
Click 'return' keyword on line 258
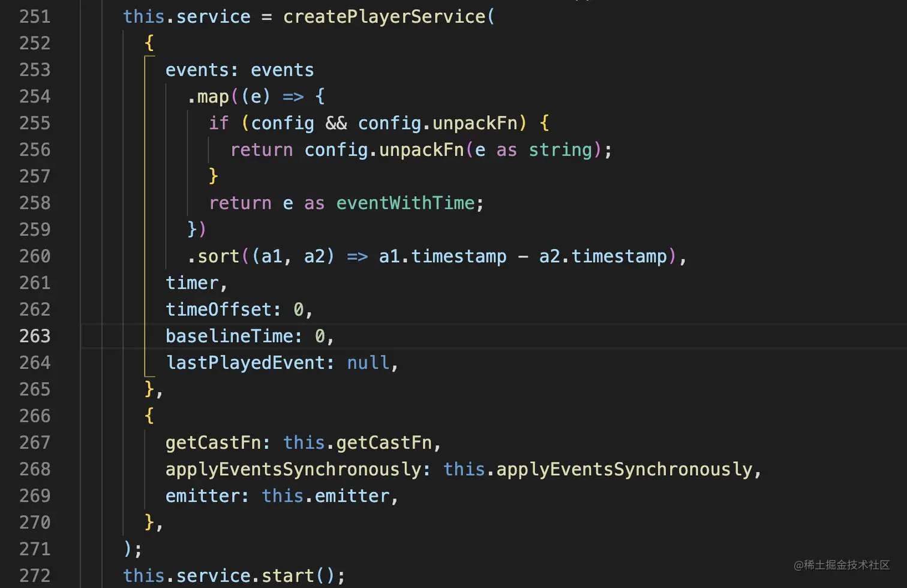(x=240, y=203)
